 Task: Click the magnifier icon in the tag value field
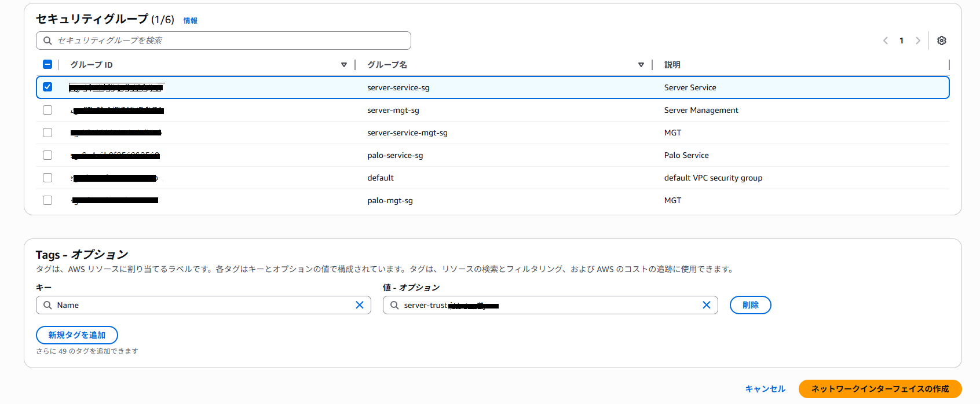[x=394, y=305]
